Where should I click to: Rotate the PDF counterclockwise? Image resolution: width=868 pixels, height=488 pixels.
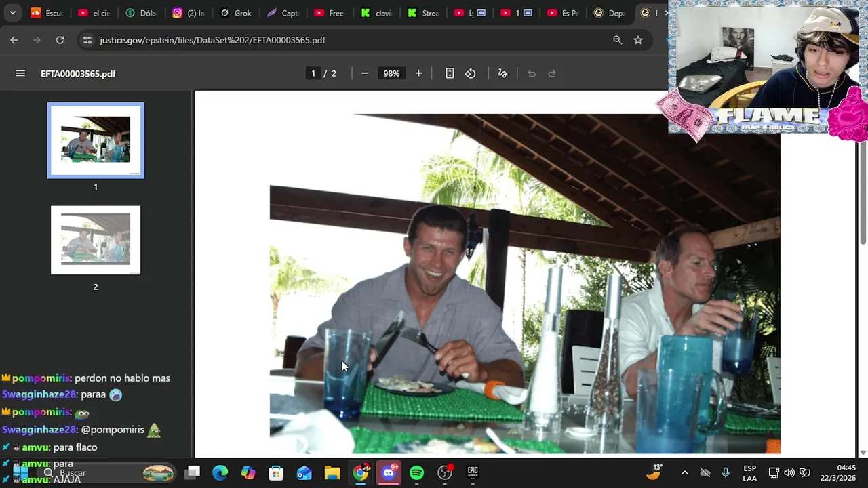coord(471,73)
